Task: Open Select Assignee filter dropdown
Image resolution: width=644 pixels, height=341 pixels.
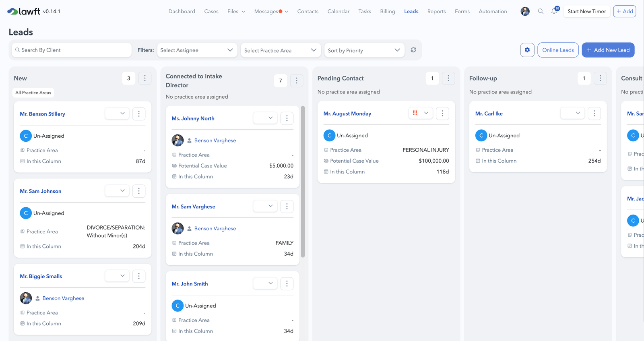Action: tap(196, 50)
